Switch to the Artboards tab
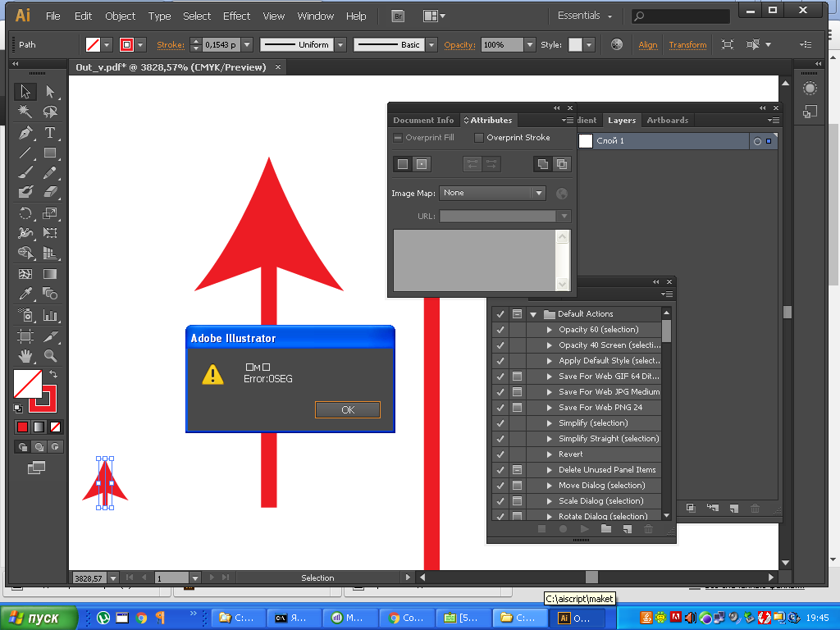The width and height of the screenshot is (840, 630). tap(668, 121)
